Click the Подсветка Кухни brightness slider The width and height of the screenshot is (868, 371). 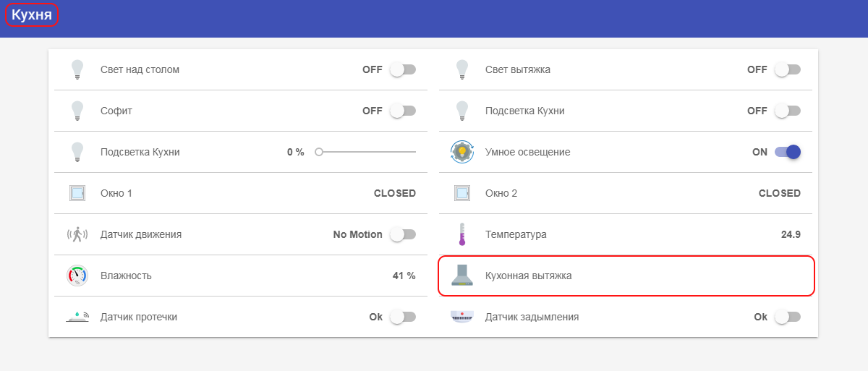pos(367,152)
